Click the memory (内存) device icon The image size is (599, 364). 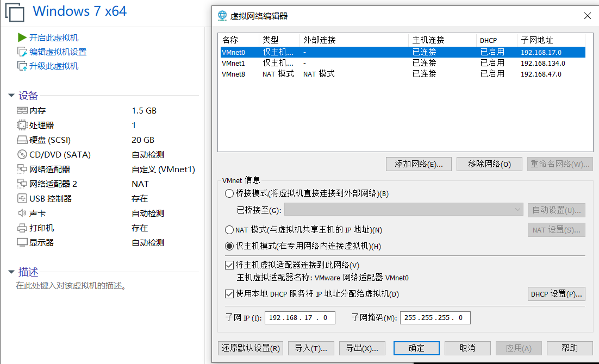[x=22, y=110]
